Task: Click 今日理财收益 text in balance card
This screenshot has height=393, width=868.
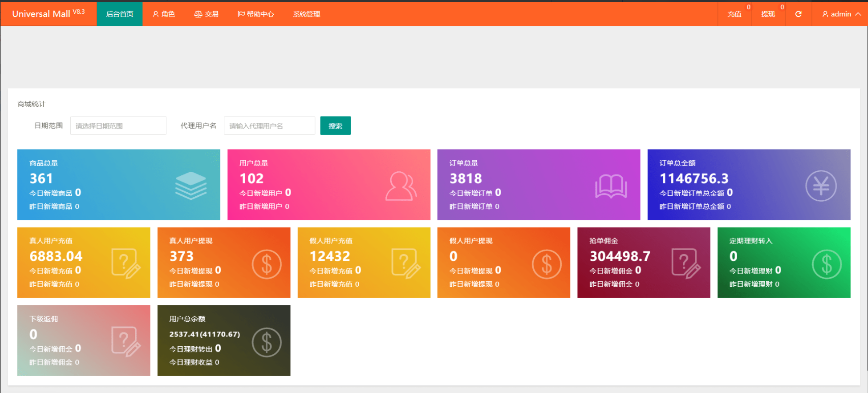Action: click(x=191, y=362)
